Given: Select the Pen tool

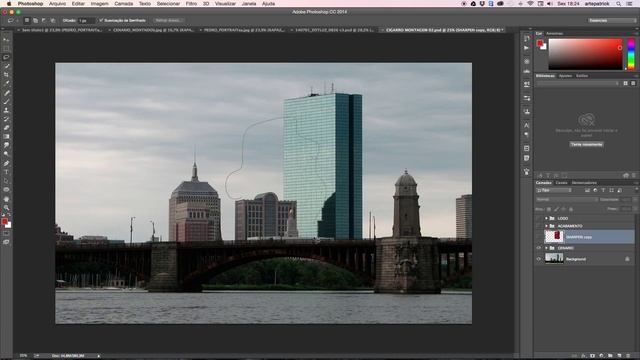Looking at the screenshot, I should tap(6, 163).
